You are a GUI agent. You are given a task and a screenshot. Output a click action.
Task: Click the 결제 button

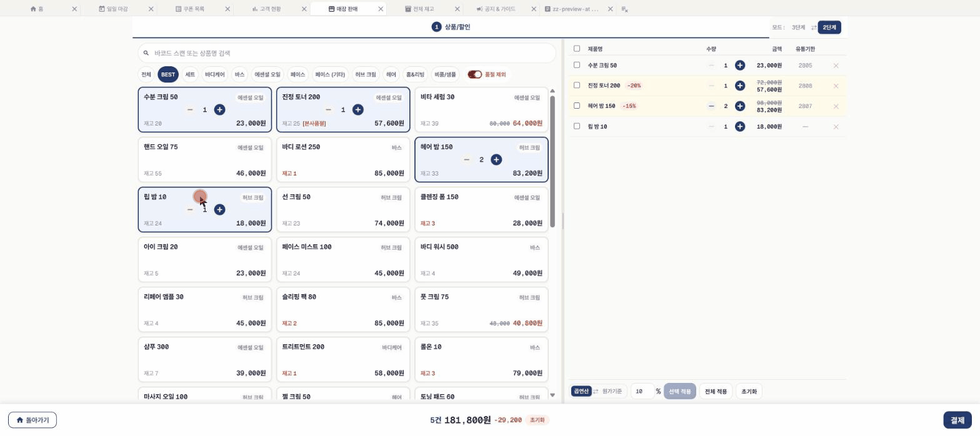pyautogui.click(x=957, y=420)
